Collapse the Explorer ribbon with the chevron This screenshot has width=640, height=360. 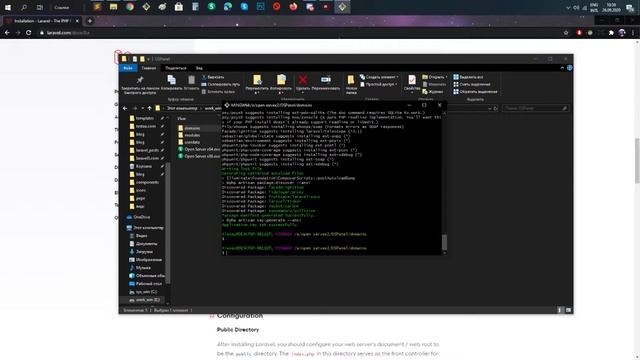pos(562,68)
